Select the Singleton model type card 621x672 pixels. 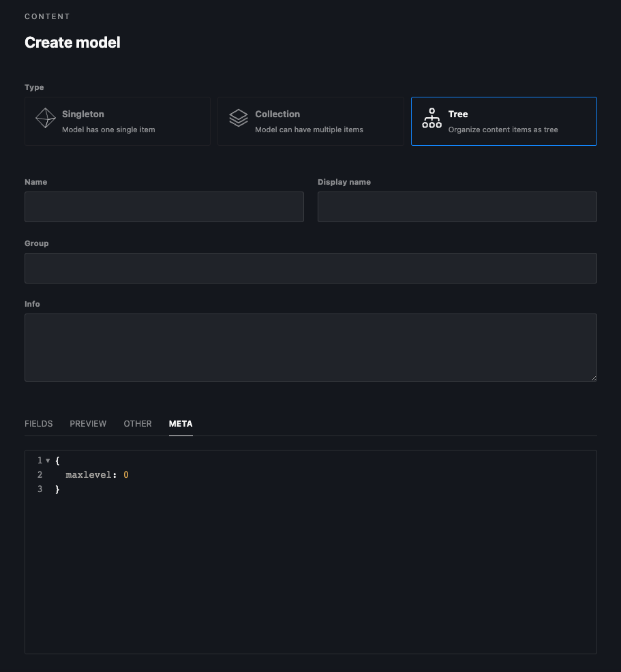[x=117, y=121]
